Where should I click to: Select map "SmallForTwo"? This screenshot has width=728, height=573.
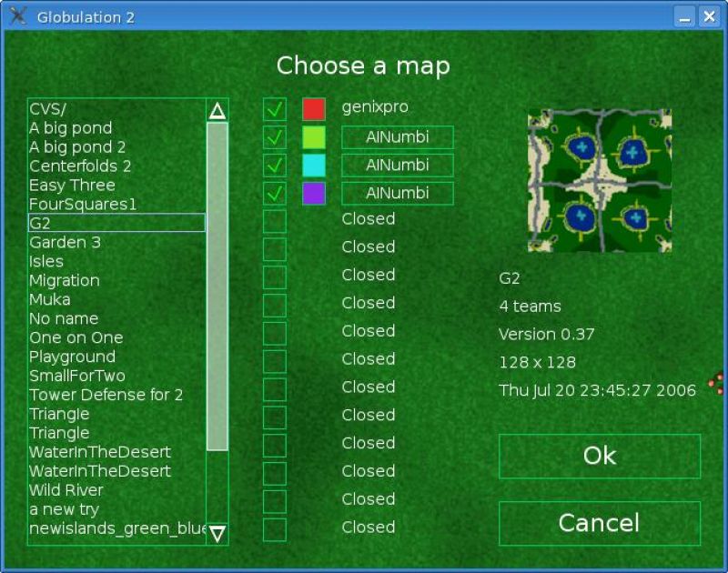(x=116, y=376)
